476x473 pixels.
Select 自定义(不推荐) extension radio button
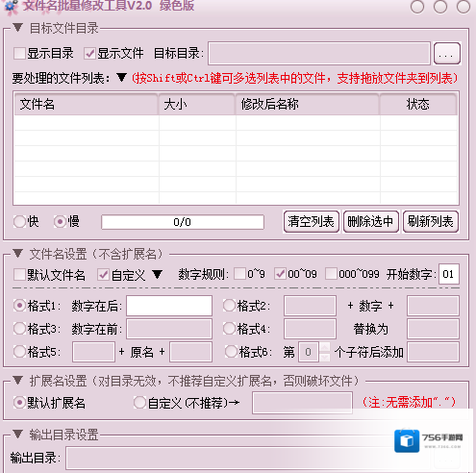coord(139,402)
